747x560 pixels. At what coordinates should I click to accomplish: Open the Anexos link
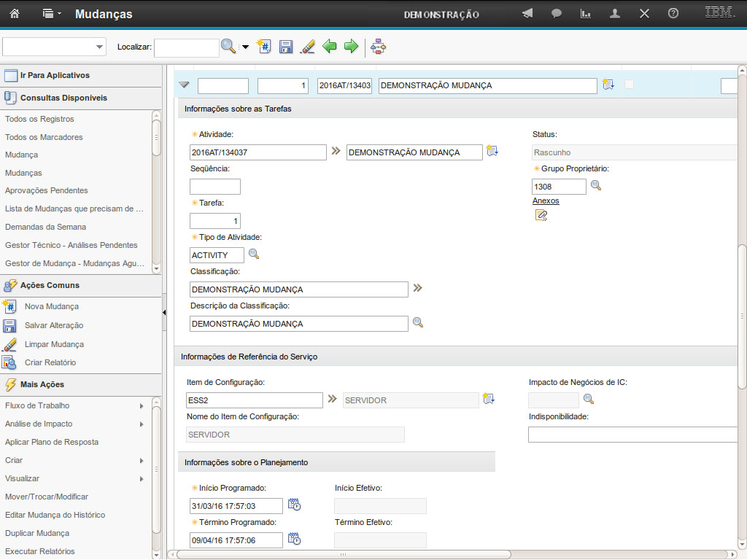[x=546, y=201]
